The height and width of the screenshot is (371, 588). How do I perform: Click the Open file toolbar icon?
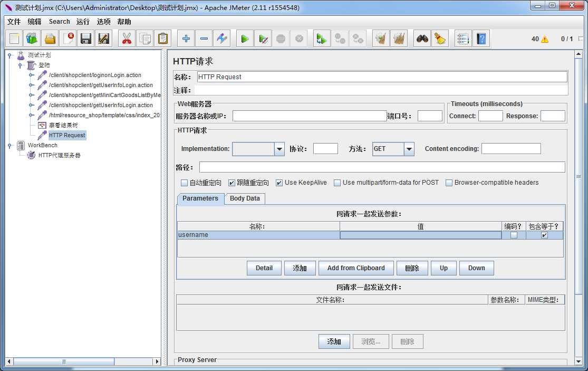point(50,39)
